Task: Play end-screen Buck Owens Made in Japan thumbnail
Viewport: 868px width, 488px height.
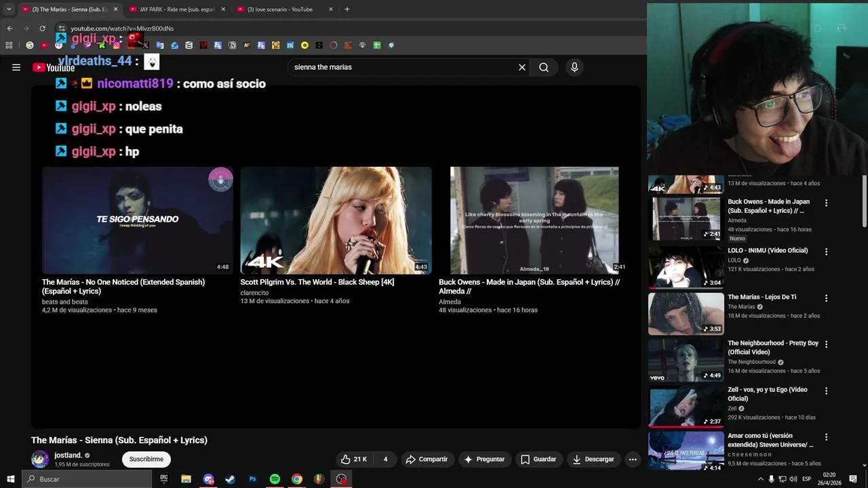Action: click(x=534, y=220)
